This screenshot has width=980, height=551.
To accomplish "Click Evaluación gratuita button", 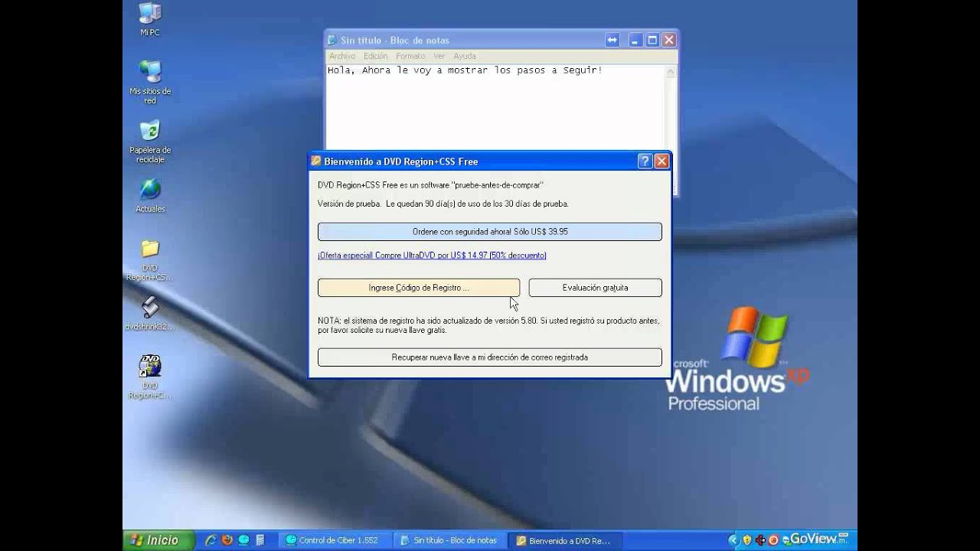I will click(595, 288).
